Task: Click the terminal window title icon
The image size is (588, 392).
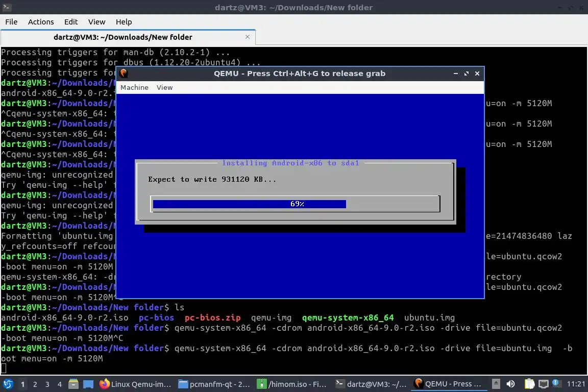Action: (x=7, y=7)
